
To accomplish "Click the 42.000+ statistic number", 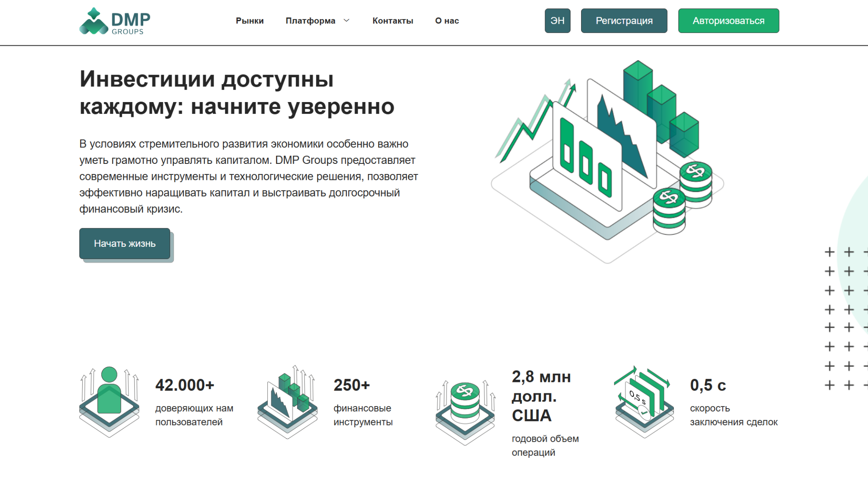I will point(185,385).
